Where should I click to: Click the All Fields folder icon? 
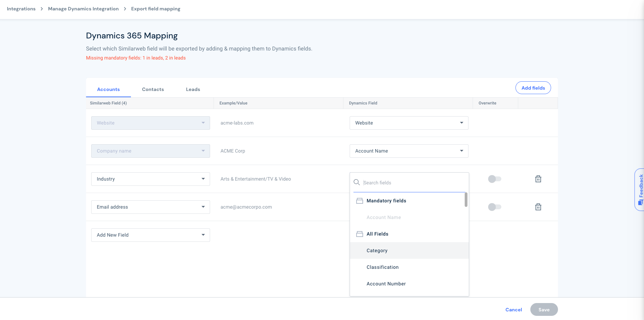point(360,234)
